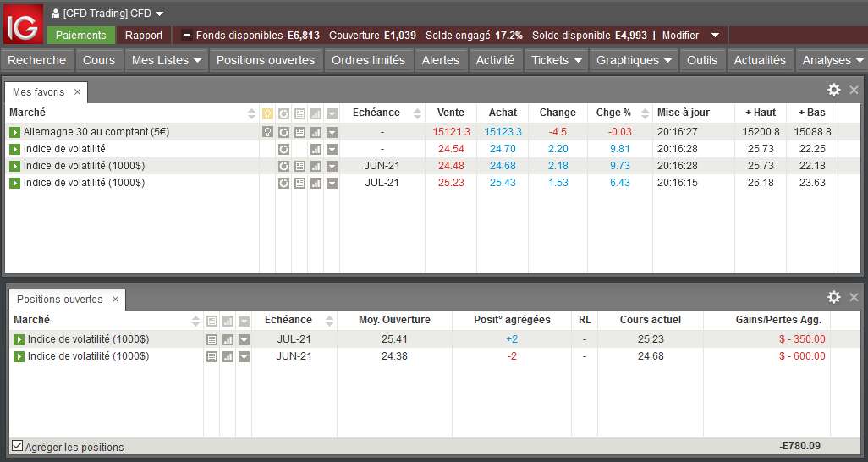Click loss value $ - 600.00

802,356
